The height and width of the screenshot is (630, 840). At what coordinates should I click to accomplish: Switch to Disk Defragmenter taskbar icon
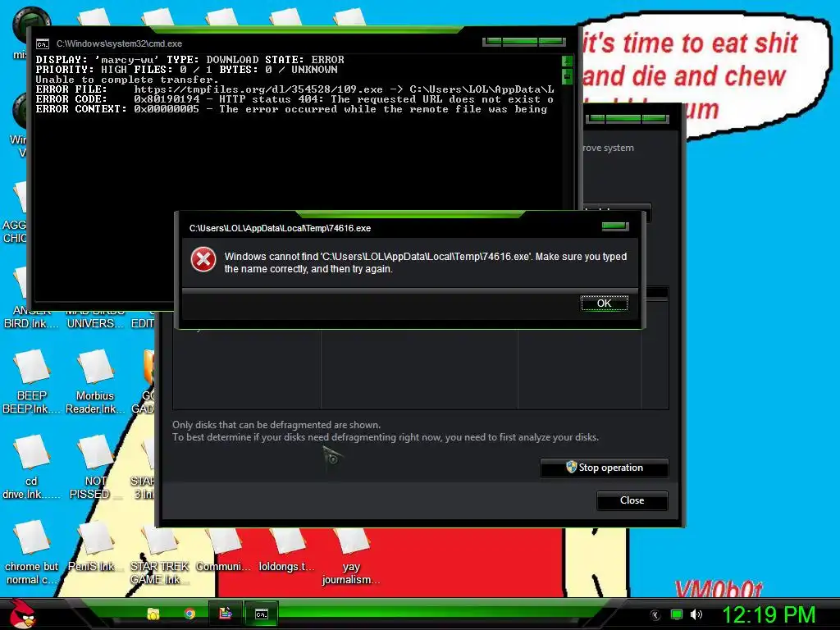226,614
